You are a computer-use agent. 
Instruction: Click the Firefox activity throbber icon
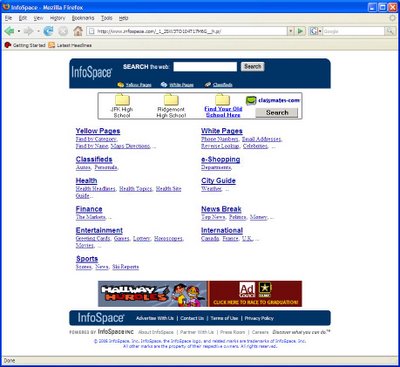(x=392, y=18)
